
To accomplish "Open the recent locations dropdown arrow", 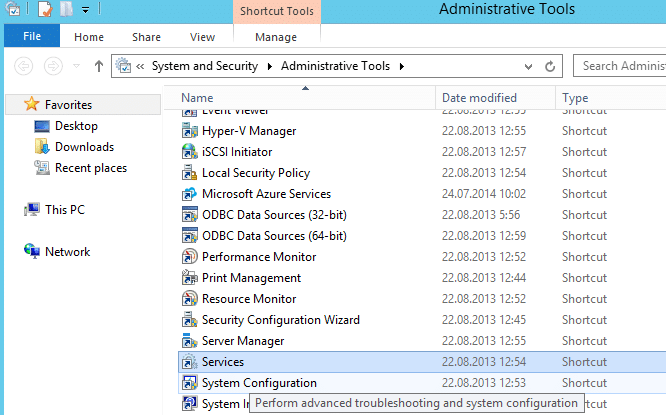I will 76,66.
